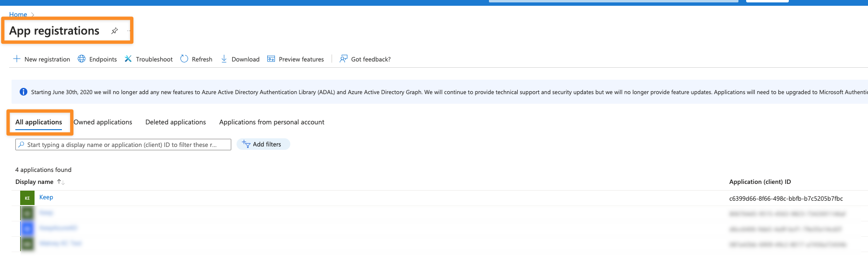The height and width of the screenshot is (279, 868).
Task: Click the Preview features label
Action: (301, 59)
